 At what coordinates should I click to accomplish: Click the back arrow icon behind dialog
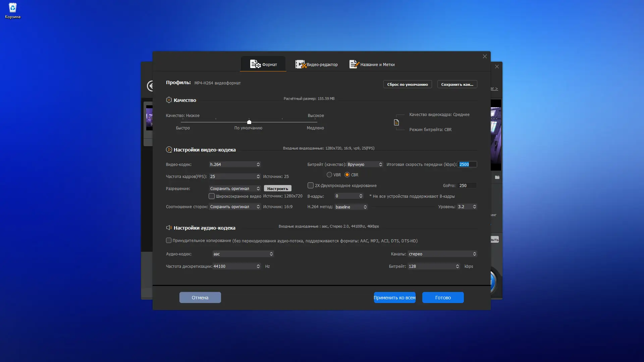(150, 86)
